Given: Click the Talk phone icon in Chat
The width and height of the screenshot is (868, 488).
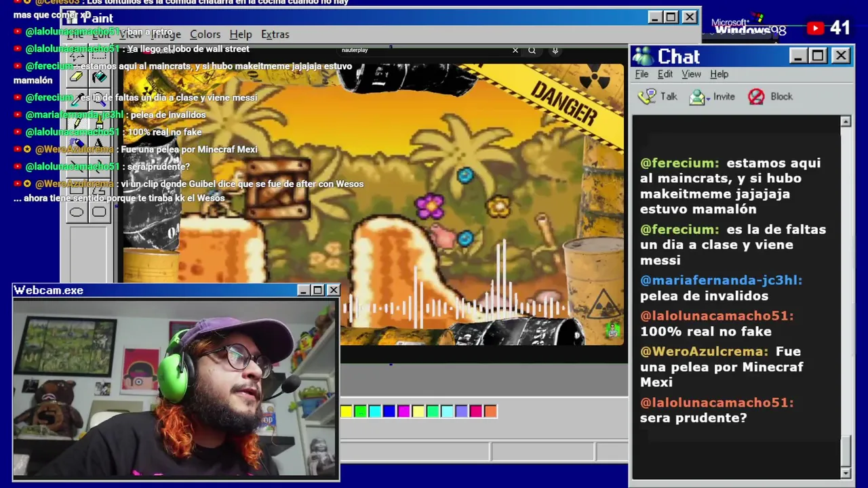Looking at the screenshot, I should click(647, 96).
